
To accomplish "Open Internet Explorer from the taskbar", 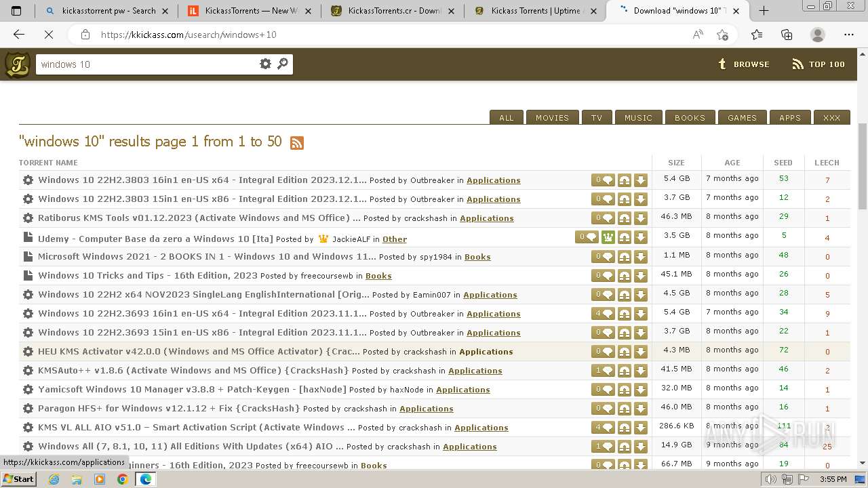I will pyautogui.click(x=54, y=479).
